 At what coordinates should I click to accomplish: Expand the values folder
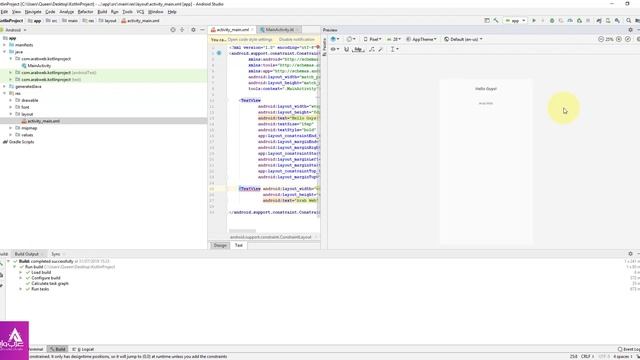tap(11, 135)
